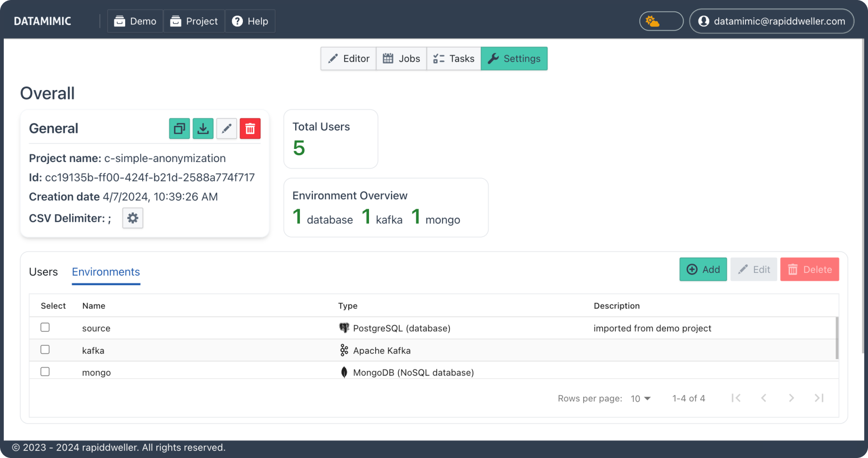Open the Project menu
Image resolution: width=868 pixels, height=458 pixels.
pyautogui.click(x=194, y=21)
